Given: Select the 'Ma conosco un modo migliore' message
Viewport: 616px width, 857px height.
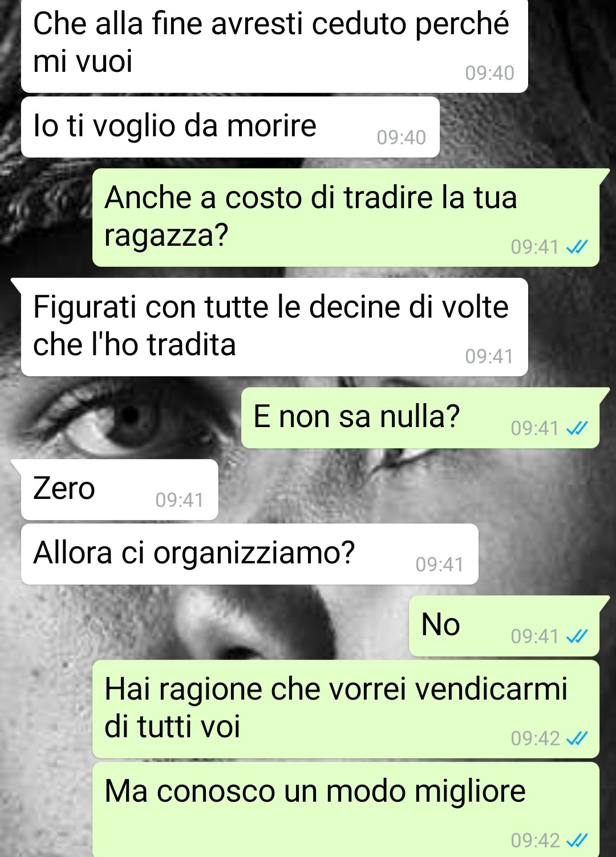Looking at the screenshot, I should 346,810.
